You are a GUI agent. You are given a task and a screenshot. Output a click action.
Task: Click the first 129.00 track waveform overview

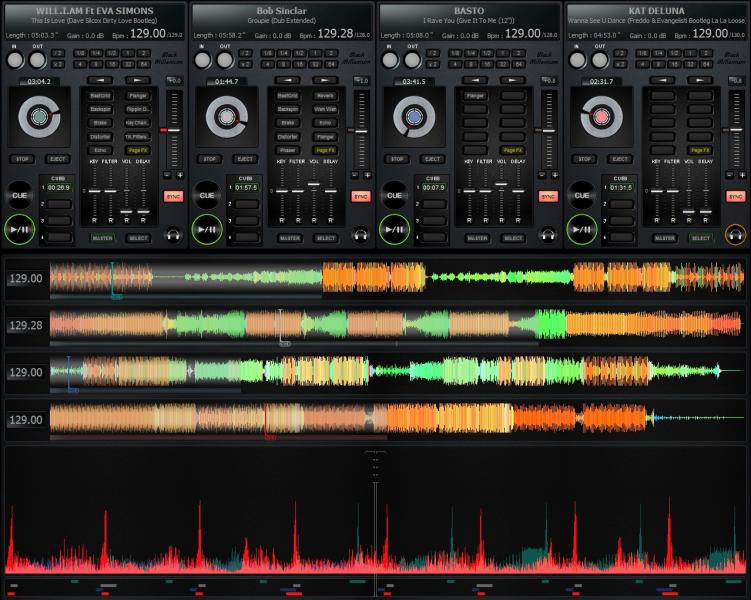coord(397,278)
